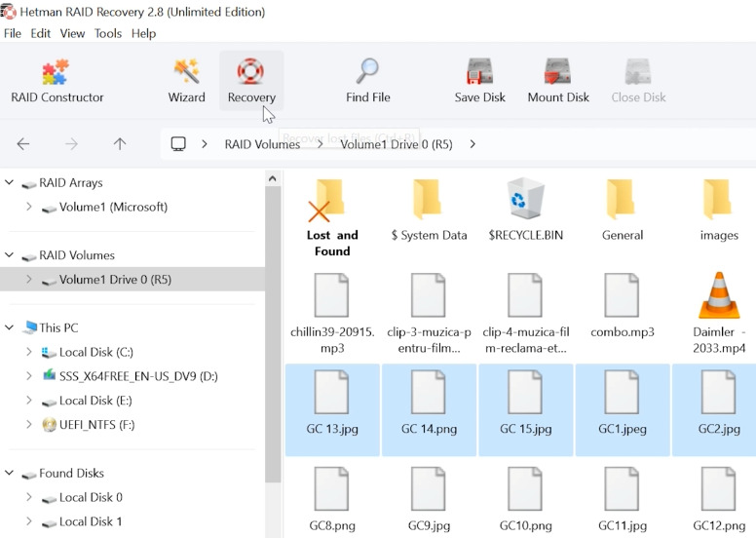Click the tree panel scroll-up arrow
The height and width of the screenshot is (538, 756).
click(273, 178)
